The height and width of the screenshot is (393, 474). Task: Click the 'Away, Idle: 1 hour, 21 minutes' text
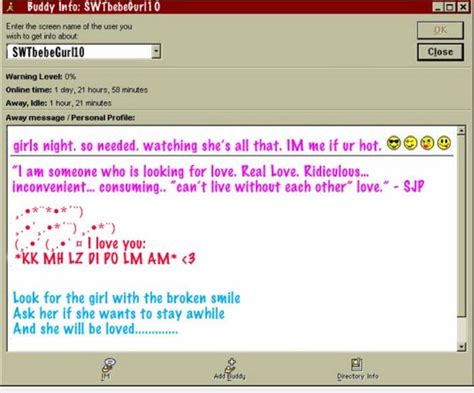point(58,103)
